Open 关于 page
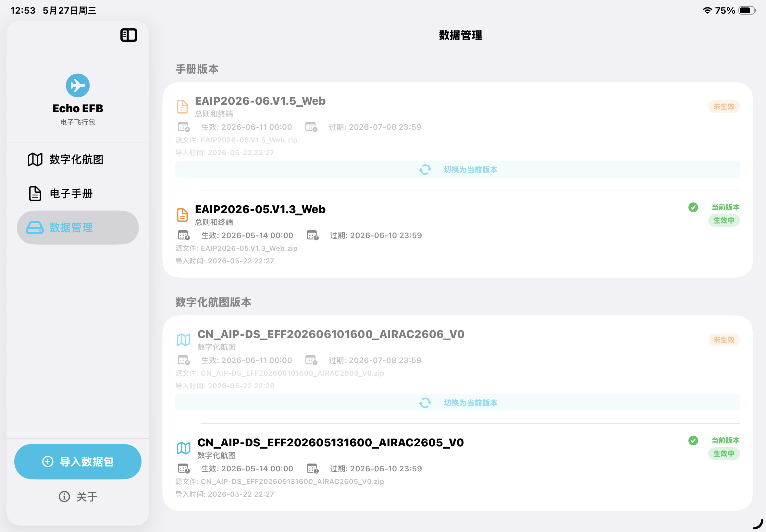This screenshot has height=532, width=766. tap(78, 497)
